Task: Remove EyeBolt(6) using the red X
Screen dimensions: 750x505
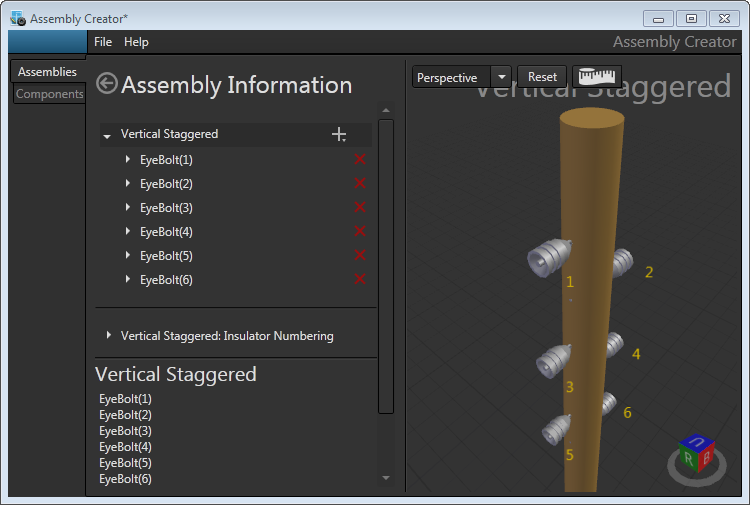Action: [360, 280]
